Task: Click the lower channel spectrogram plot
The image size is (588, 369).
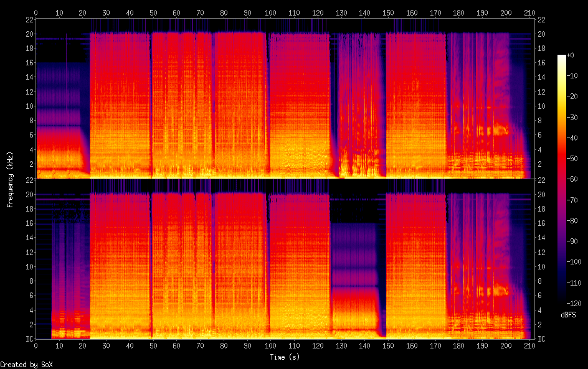Action: tap(285, 259)
